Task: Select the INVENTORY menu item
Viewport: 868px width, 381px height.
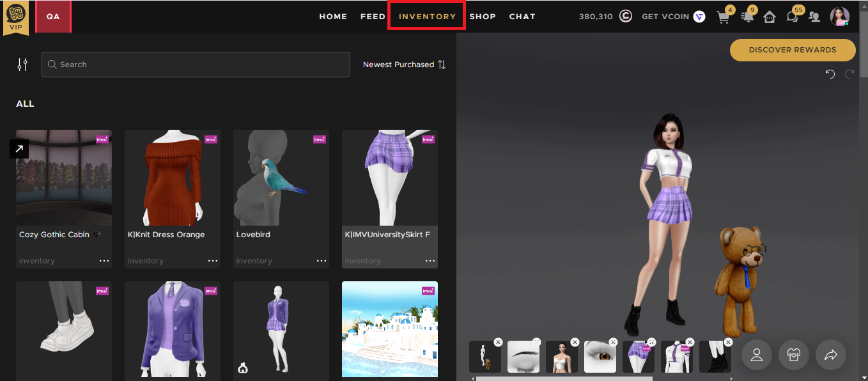Action: pos(427,17)
